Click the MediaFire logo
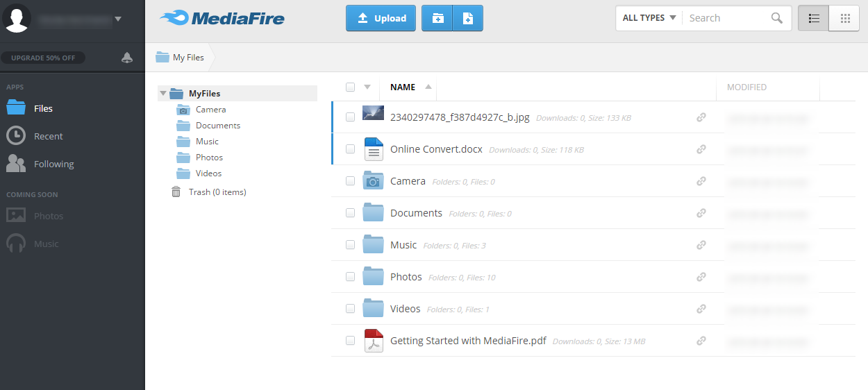 [x=222, y=18]
